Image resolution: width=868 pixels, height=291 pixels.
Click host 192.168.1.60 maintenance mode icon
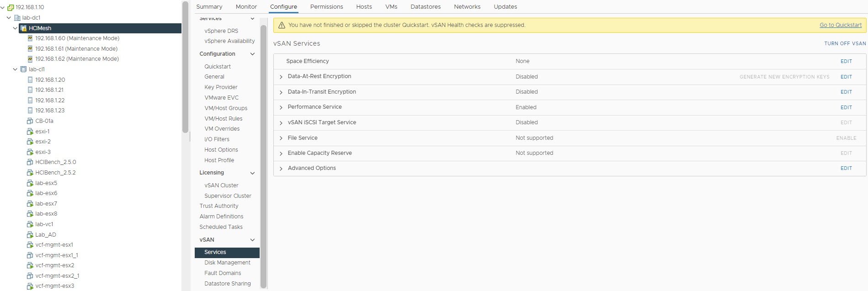[30, 38]
